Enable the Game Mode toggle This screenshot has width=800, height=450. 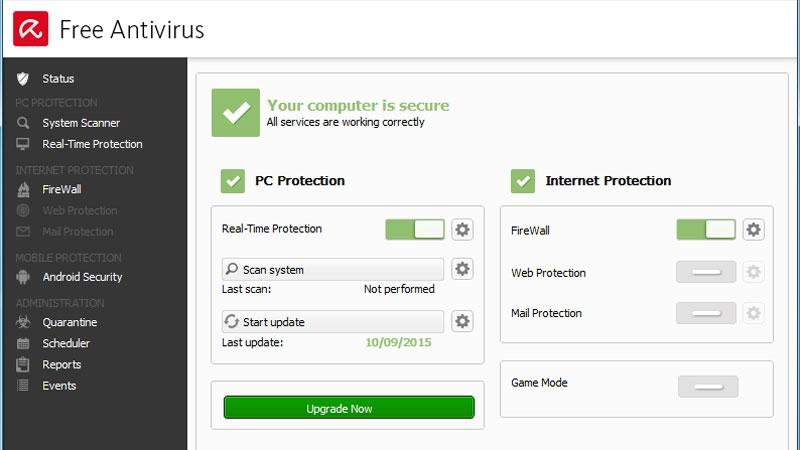pyautogui.click(x=708, y=386)
